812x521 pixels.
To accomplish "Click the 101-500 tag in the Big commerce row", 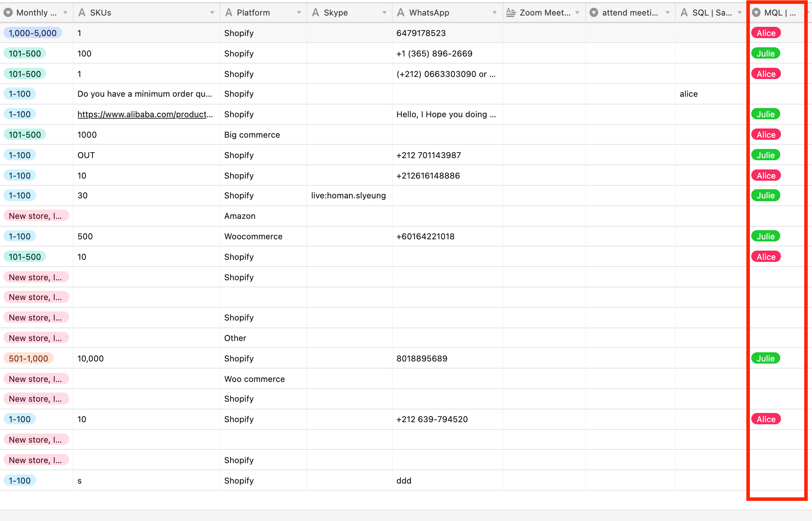I will point(25,135).
